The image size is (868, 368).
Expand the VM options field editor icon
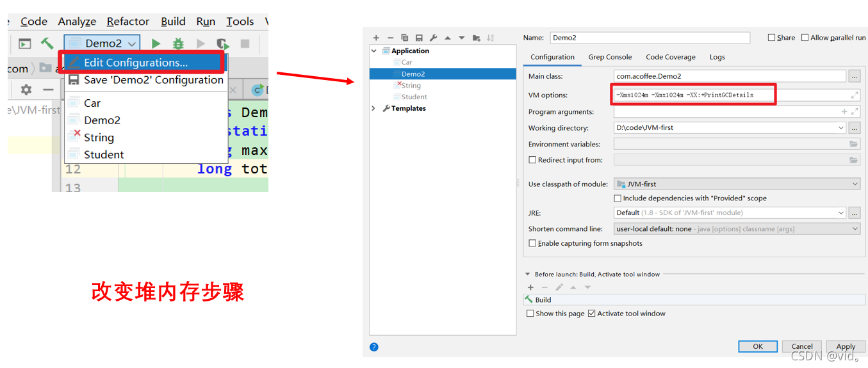(x=855, y=95)
